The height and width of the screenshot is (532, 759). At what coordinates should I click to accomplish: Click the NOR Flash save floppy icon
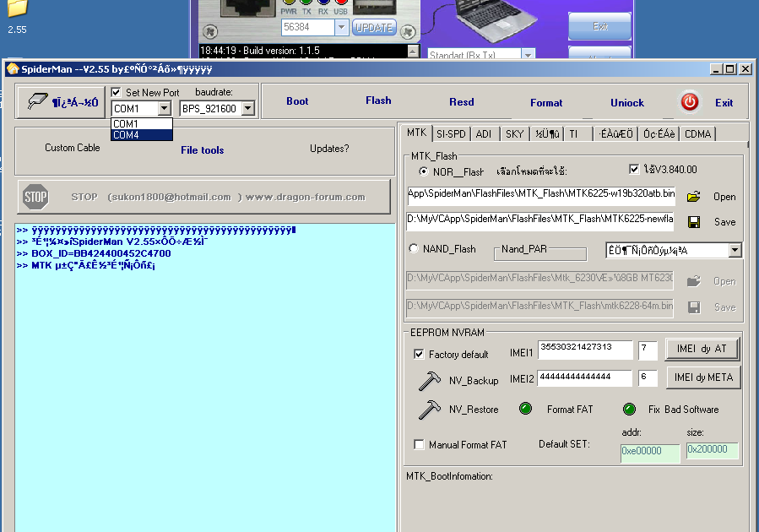coord(694,222)
